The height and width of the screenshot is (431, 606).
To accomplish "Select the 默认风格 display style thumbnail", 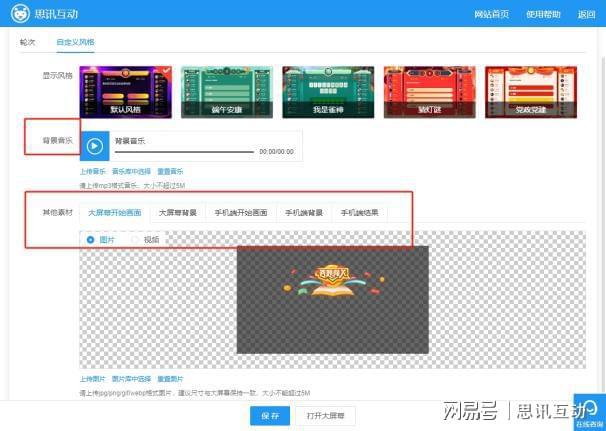I will (x=125, y=92).
